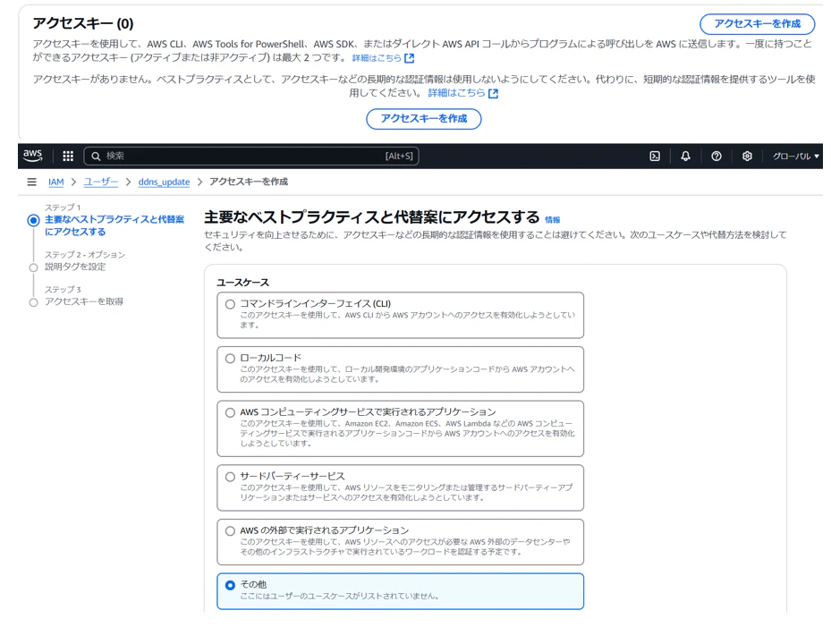Screen dimensions: 831x644
Task: Click the magnifier icon in search bar
Action: 96,157
